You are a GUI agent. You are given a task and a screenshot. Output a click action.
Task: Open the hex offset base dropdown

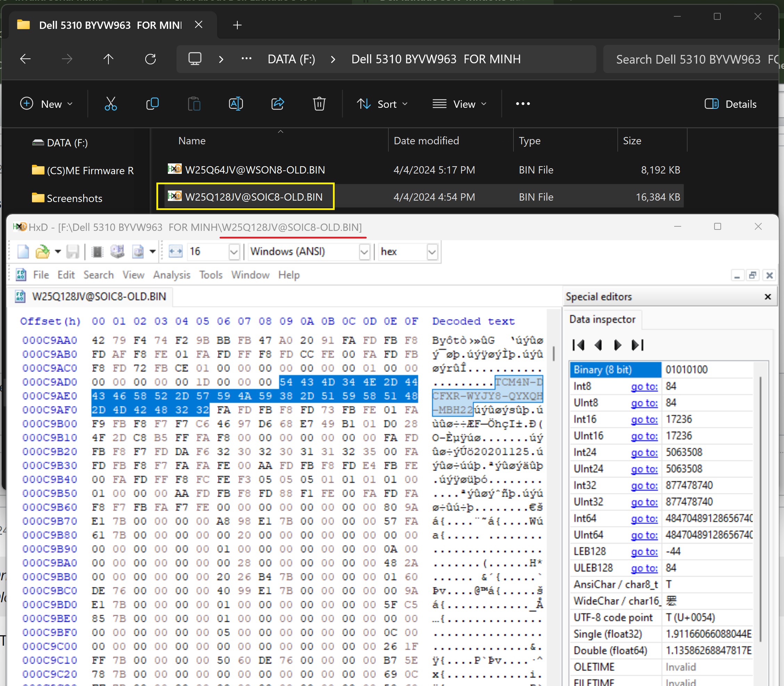pos(432,252)
